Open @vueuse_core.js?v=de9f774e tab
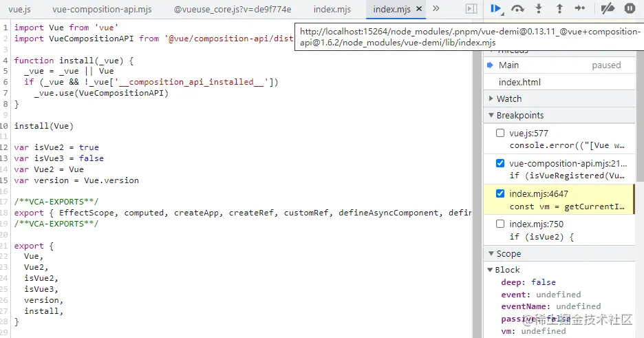644x338 pixels. 233,9
